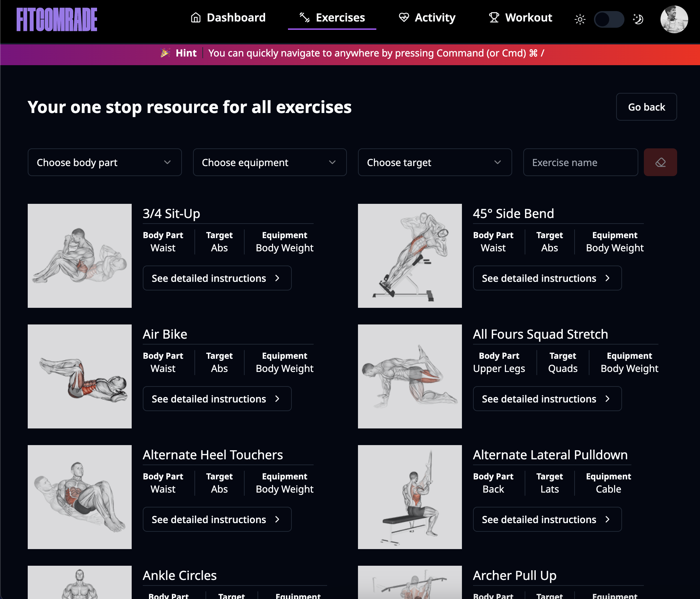
Task: See detailed instructions for All Fours Squad Stretch
Action: tap(547, 399)
